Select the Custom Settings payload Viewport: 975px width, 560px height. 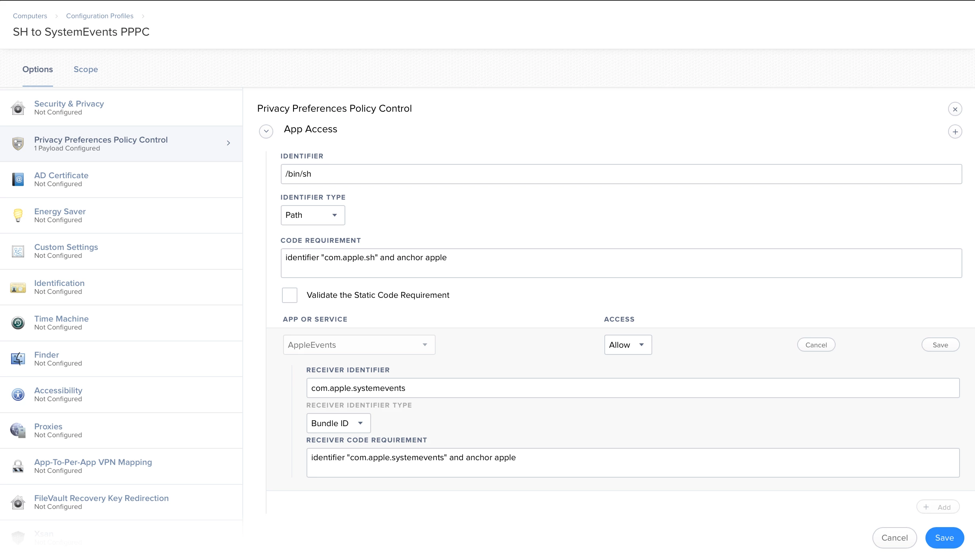[121, 251]
